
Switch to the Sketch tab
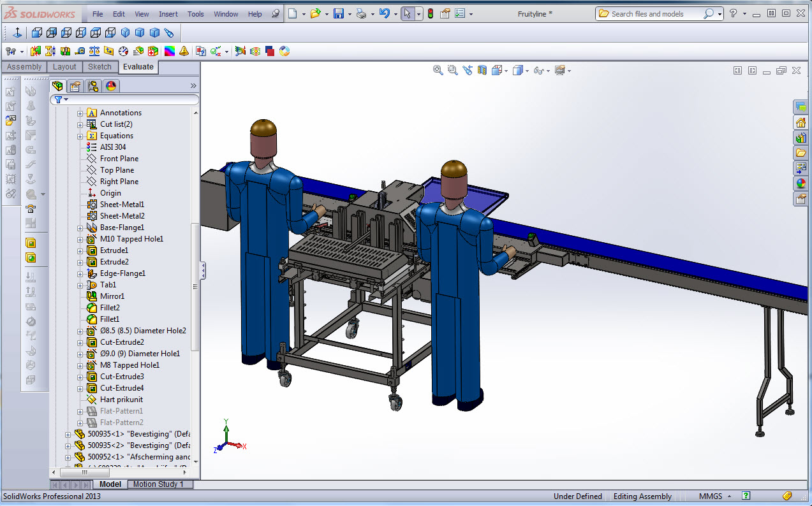[100, 67]
